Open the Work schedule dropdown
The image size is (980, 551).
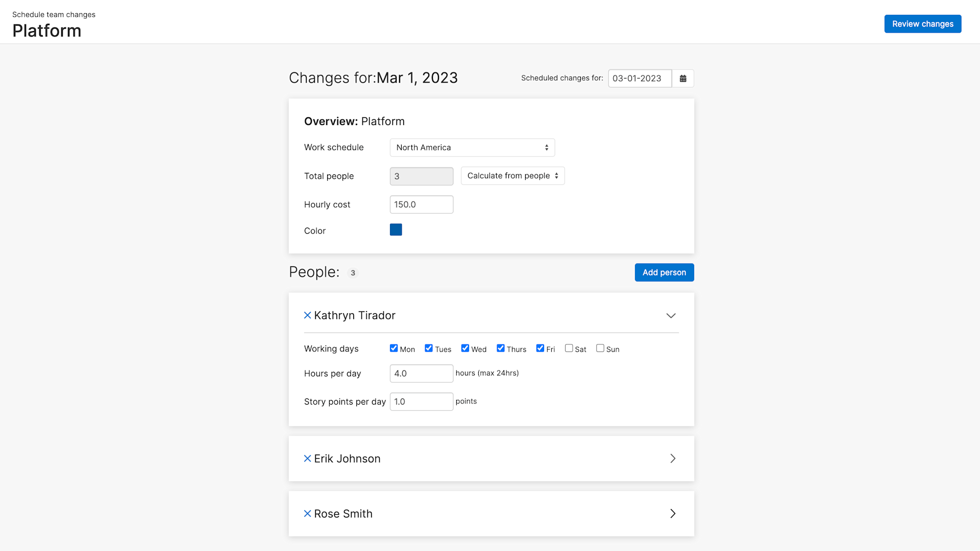click(472, 147)
